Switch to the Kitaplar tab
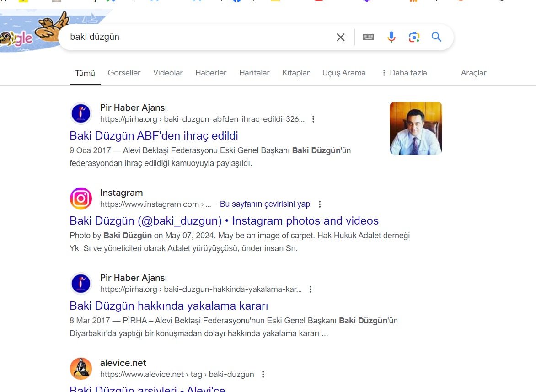This screenshot has height=392, width=536. coord(296,73)
